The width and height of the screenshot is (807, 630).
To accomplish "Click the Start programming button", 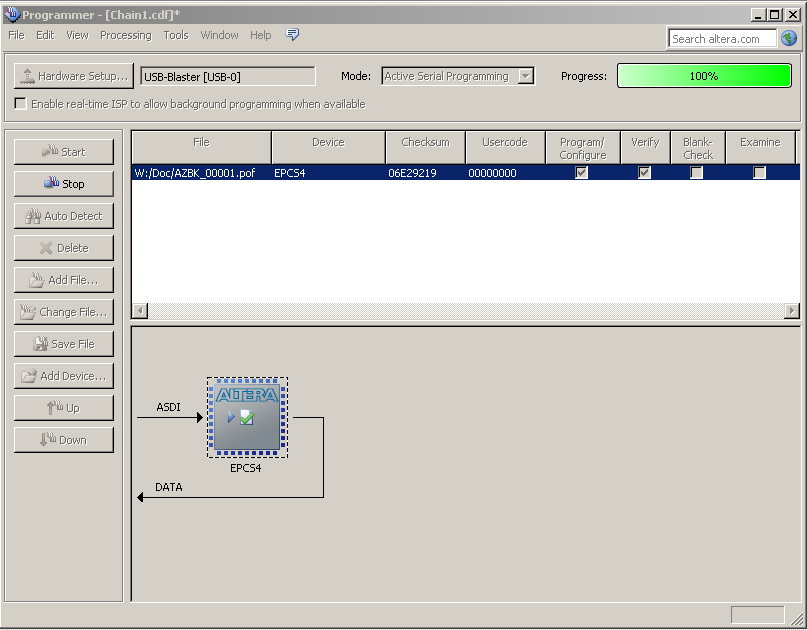I will tap(64, 152).
